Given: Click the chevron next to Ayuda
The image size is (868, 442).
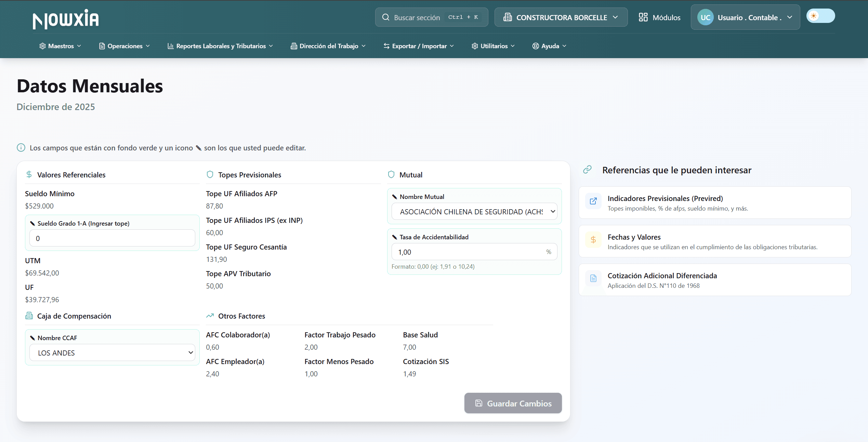Looking at the screenshot, I should pos(564,46).
